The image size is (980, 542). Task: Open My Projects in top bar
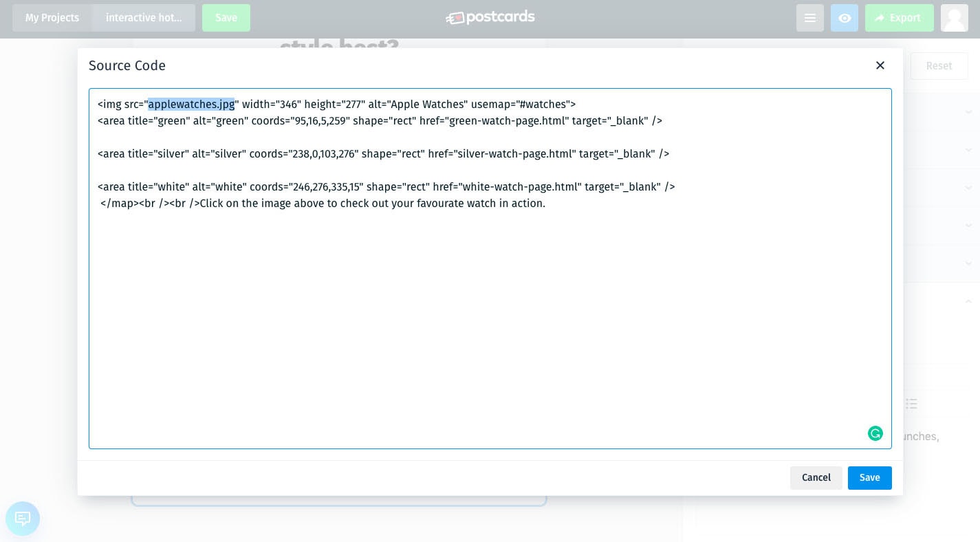coord(52,18)
